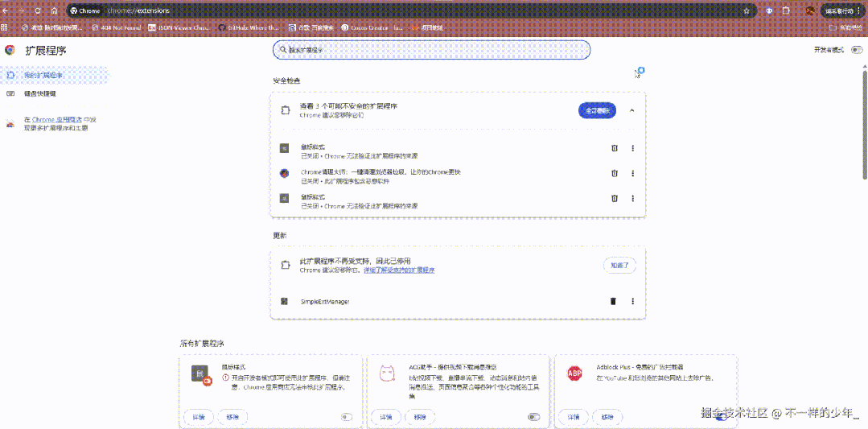Open 详情 on the 鼠标样式 card
This screenshot has height=429, width=868.
point(199,417)
